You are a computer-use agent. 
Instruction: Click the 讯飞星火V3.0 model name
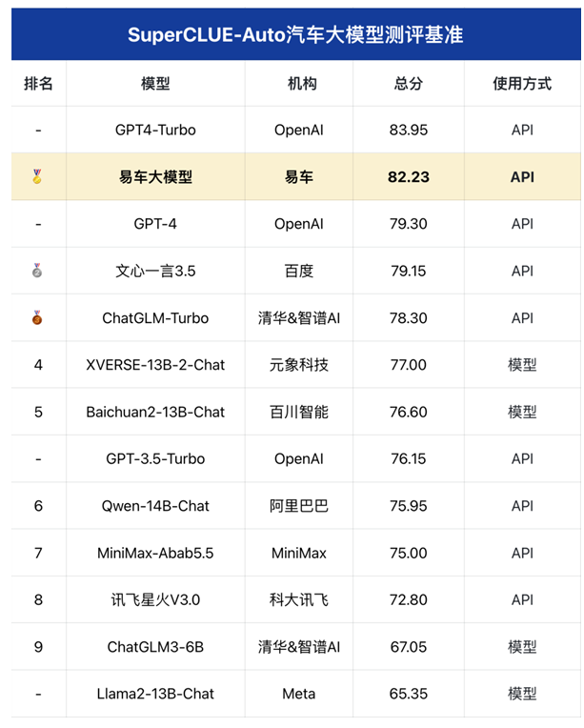(x=155, y=600)
